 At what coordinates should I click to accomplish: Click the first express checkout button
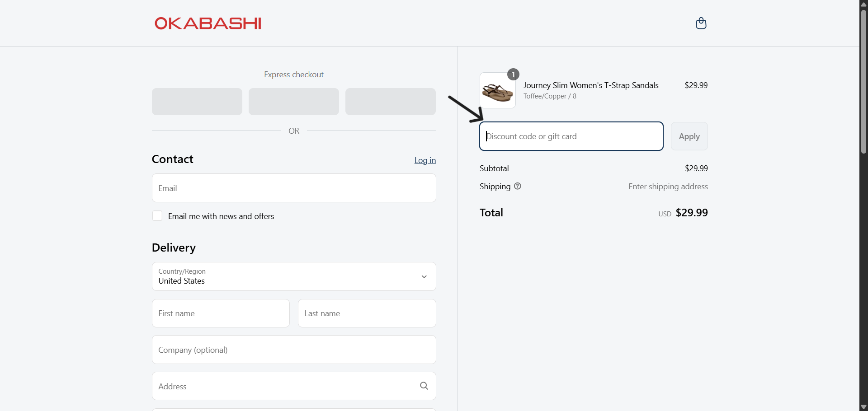pyautogui.click(x=197, y=102)
